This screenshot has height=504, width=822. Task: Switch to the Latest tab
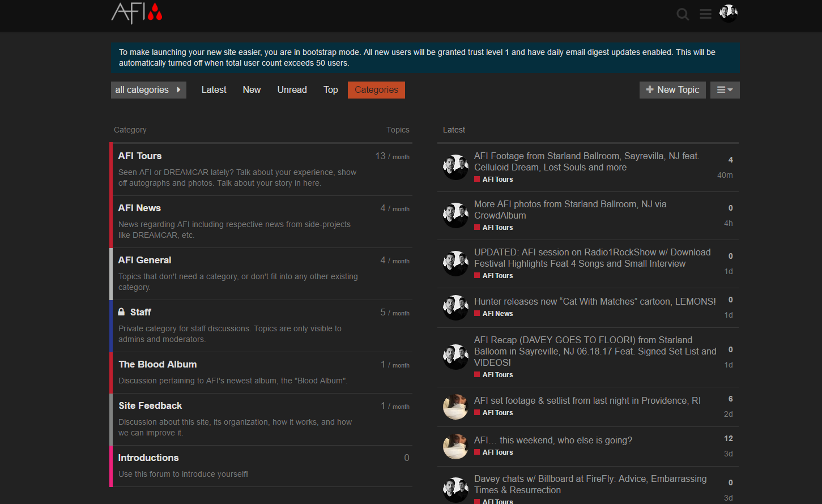pos(214,90)
